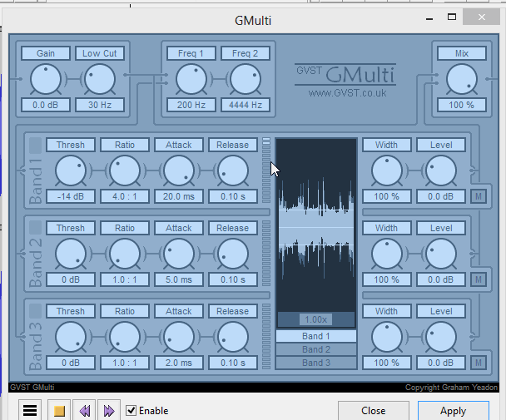Image resolution: width=506 pixels, height=420 pixels.
Task: Click the Band 3 Ratio knob
Action: (125, 337)
